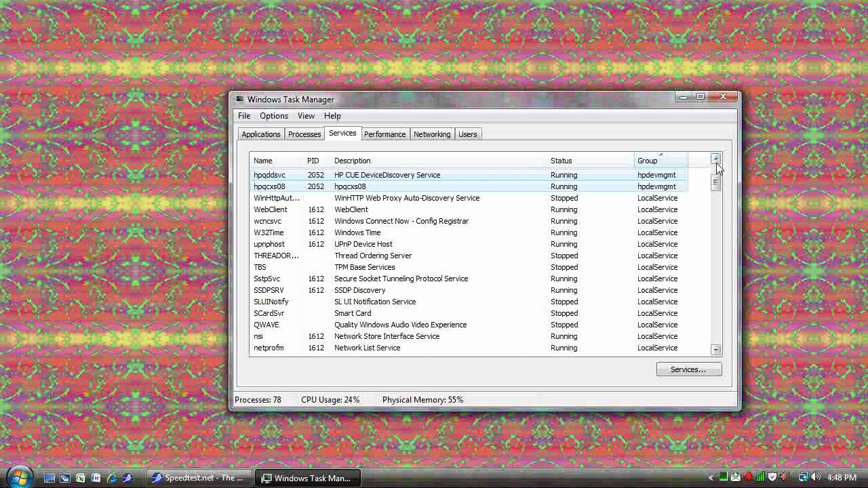The image size is (868, 488).
Task: Switch to the Performance tab
Action: [384, 134]
